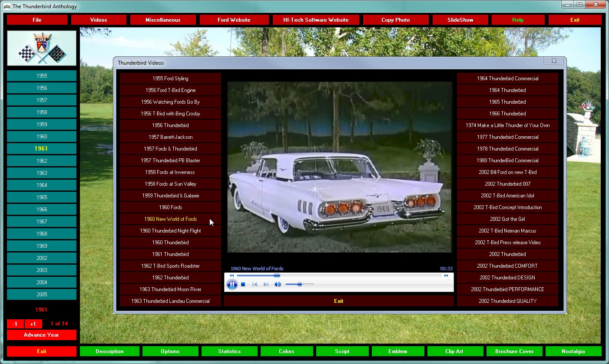The height and width of the screenshot is (364, 609).
Task: Play 1962 T-Bird Sports Roadster video
Action: point(170,266)
